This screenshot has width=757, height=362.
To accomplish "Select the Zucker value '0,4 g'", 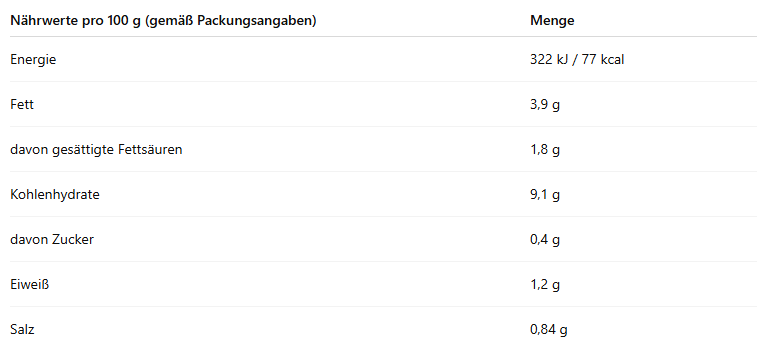I will pos(545,240).
